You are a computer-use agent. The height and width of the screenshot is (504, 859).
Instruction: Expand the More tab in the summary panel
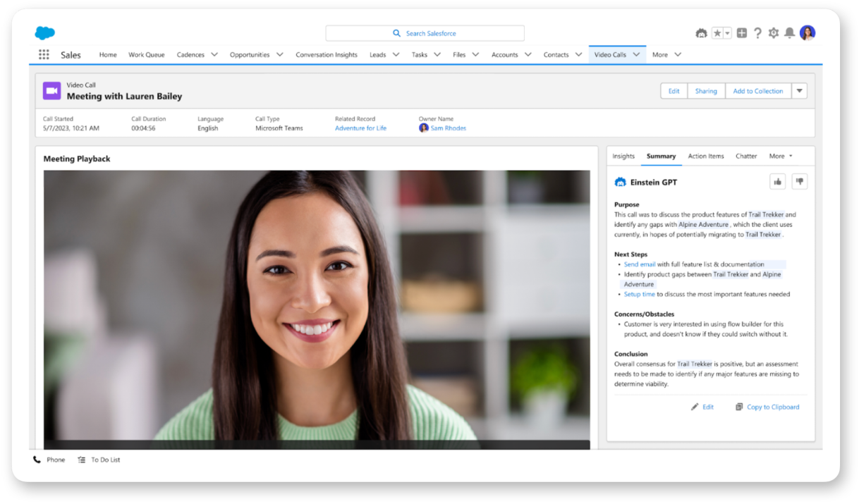[780, 156]
